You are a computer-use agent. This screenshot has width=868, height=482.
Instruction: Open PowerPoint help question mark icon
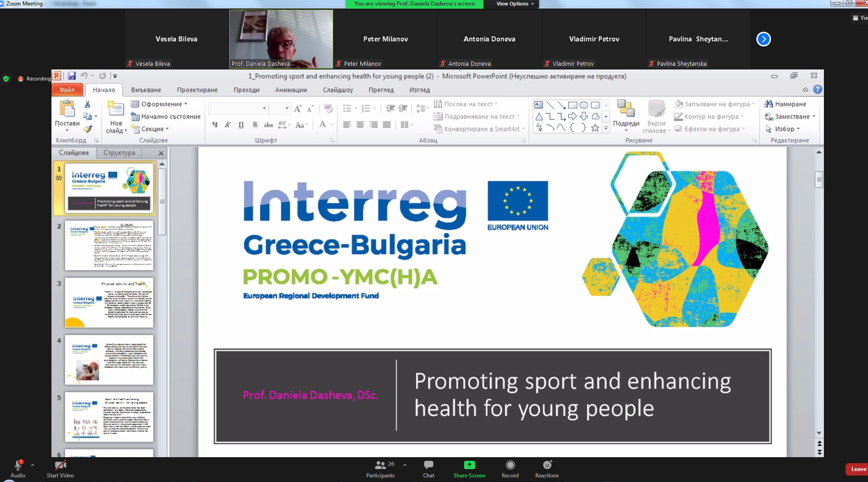pos(817,90)
